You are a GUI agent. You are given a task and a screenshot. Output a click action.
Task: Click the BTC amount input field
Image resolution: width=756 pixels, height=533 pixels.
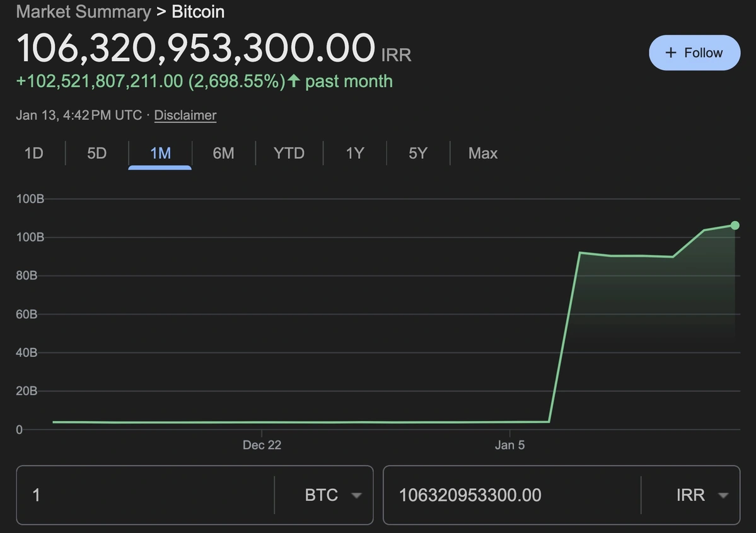145,495
